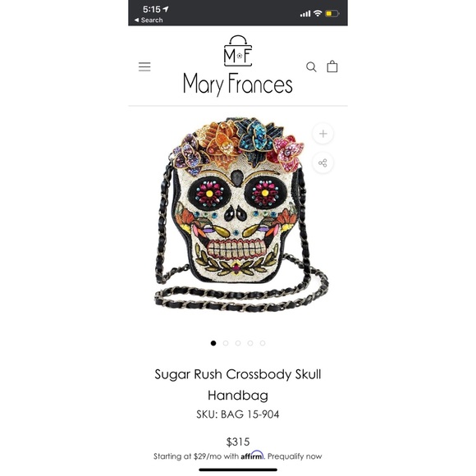Viewport: 476px width, 476px height.
Task: Zoom image with plus button
Action: point(323,134)
